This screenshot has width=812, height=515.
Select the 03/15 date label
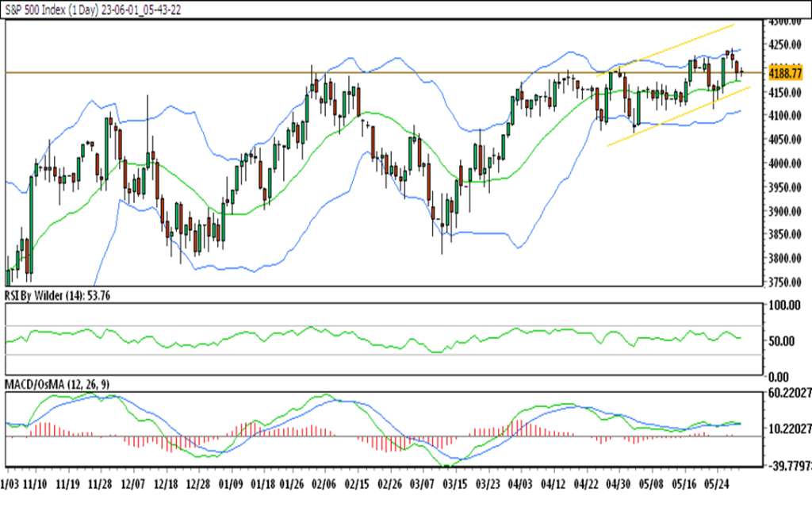pyautogui.click(x=454, y=484)
